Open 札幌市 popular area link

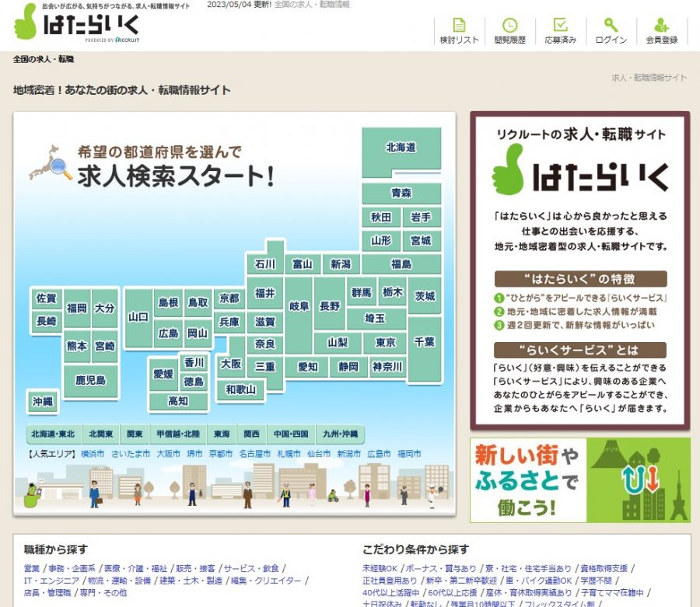tap(289, 454)
